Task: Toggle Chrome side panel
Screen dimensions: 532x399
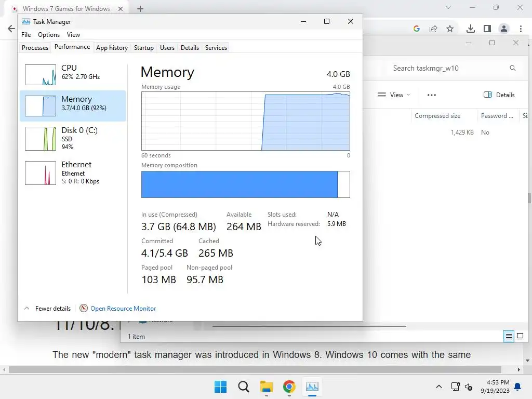Action: pyautogui.click(x=487, y=29)
